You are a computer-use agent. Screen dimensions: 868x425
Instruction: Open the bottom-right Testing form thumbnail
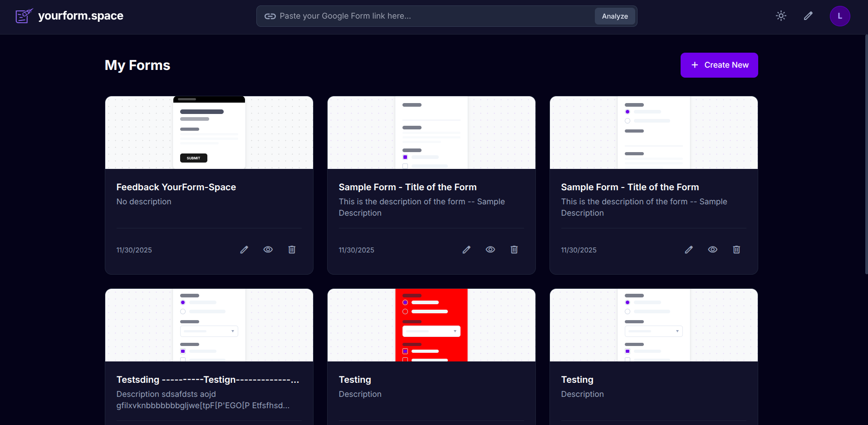[653, 325]
